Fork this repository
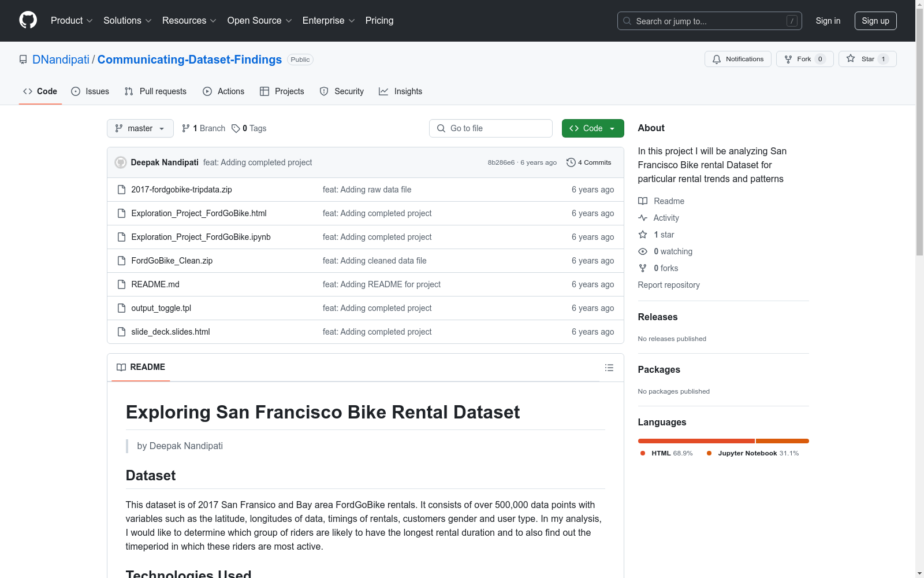This screenshot has height=578, width=924. (x=804, y=59)
